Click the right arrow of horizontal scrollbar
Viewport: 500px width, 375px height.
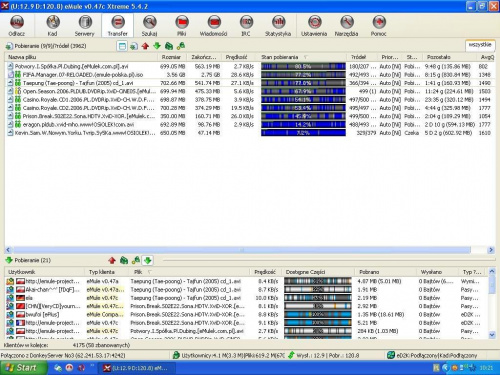click(491, 250)
